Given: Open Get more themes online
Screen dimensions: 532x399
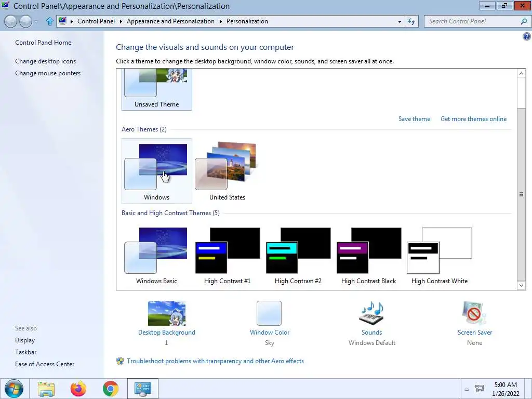Looking at the screenshot, I should click(x=473, y=119).
